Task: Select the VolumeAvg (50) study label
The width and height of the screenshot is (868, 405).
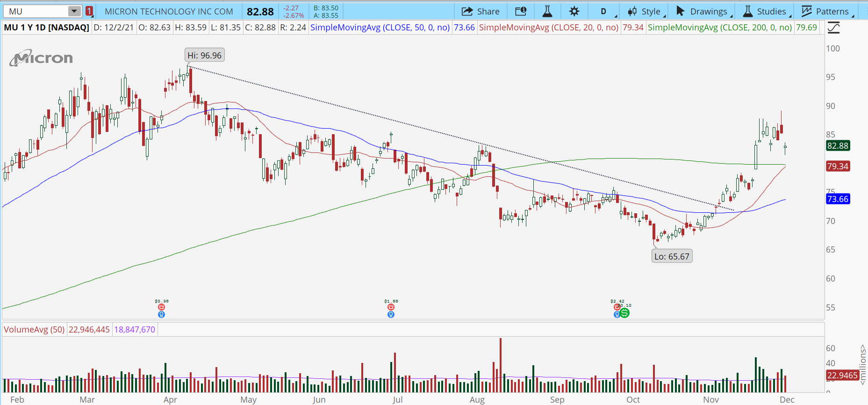Action: coord(34,330)
